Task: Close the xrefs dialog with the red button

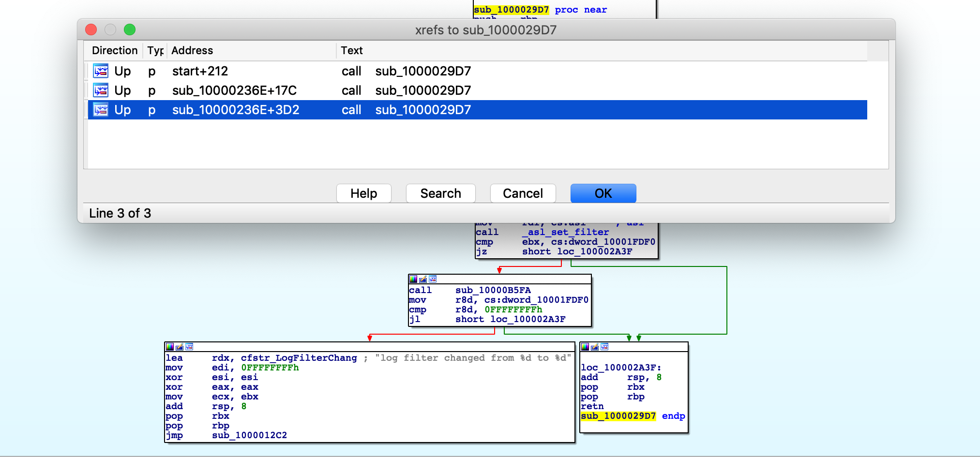Action: 91,29
